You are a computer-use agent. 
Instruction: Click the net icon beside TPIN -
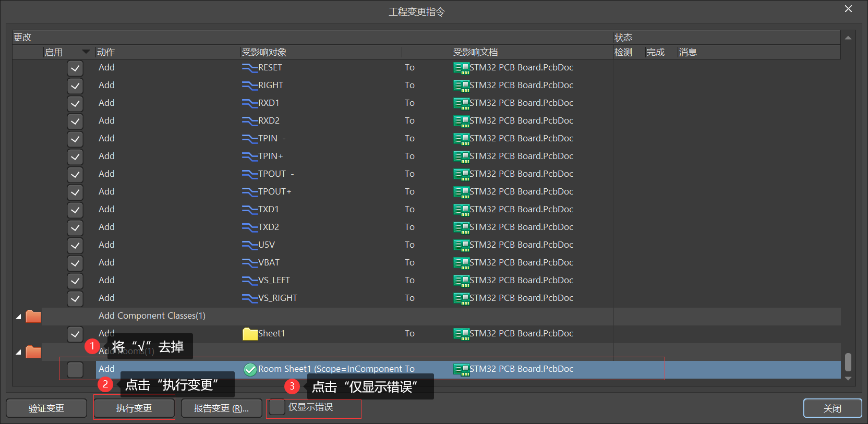click(x=250, y=139)
